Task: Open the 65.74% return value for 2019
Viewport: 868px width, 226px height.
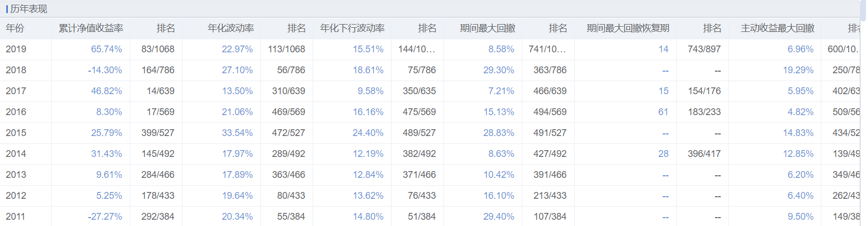Action: [106, 49]
